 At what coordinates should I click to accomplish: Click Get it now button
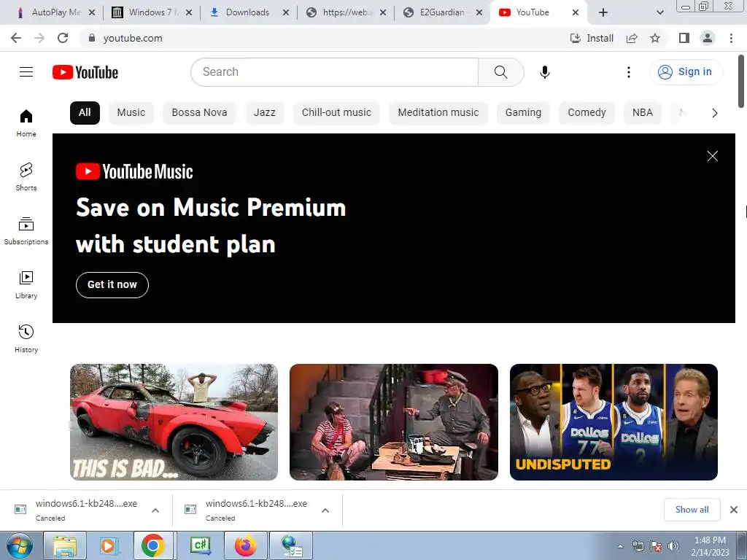(112, 285)
